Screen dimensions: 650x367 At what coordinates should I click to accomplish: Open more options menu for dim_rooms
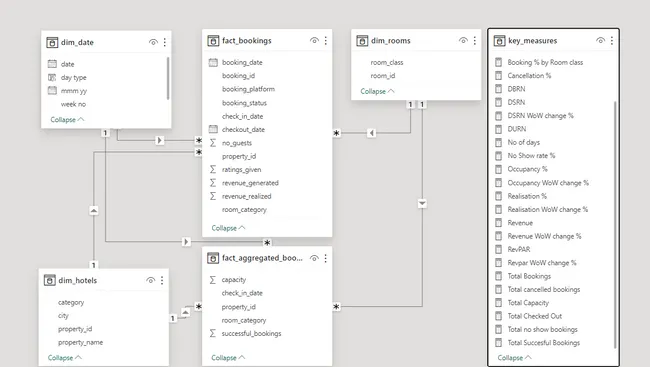(x=475, y=41)
